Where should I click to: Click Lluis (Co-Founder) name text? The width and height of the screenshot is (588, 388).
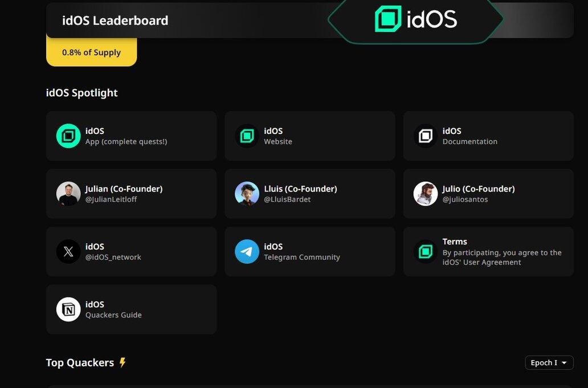pyautogui.click(x=300, y=189)
